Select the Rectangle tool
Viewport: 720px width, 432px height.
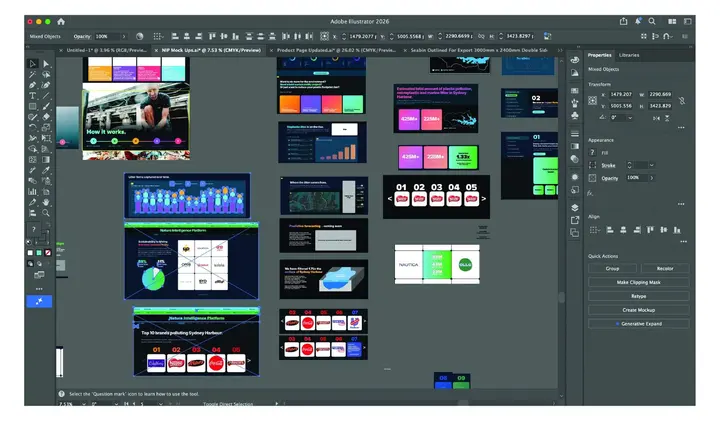pyautogui.click(x=33, y=107)
